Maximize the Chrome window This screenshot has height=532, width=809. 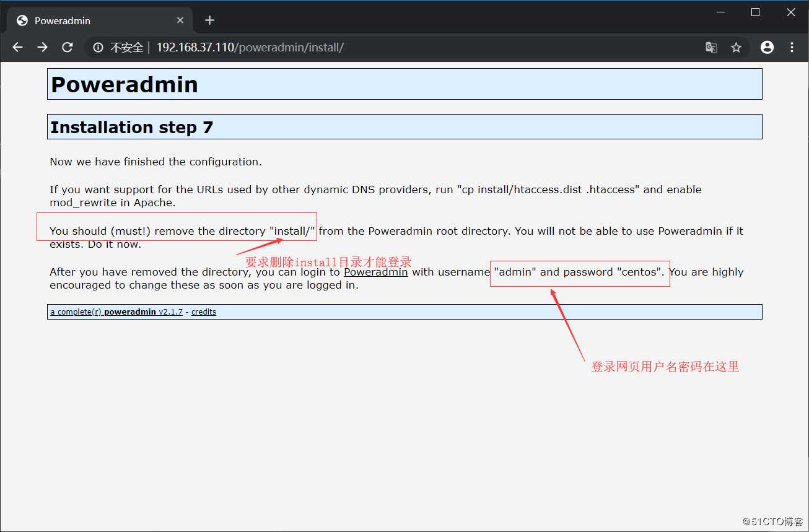(755, 12)
